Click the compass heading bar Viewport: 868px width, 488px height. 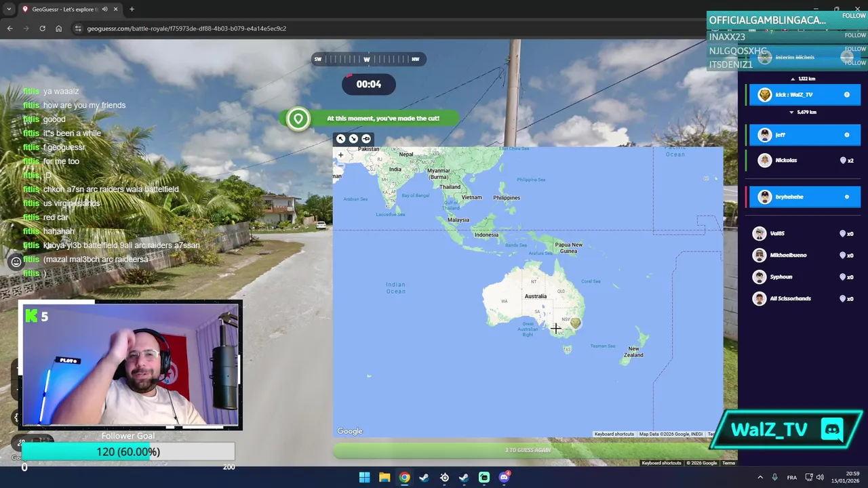point(368,59)
